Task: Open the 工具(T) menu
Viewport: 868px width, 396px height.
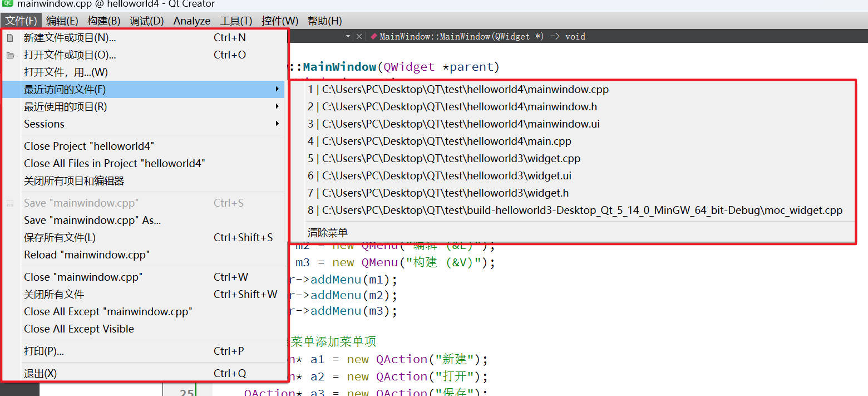Action: coord(236,21)
